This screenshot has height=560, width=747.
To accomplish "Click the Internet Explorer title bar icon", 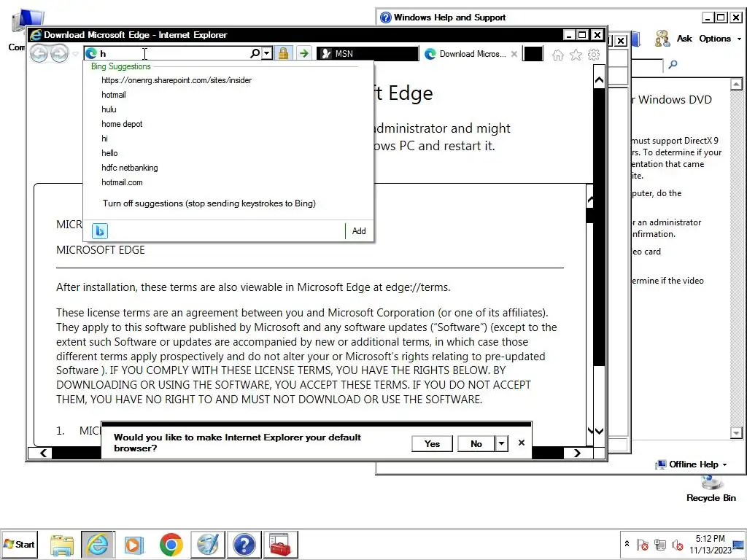I will (35, 35).
